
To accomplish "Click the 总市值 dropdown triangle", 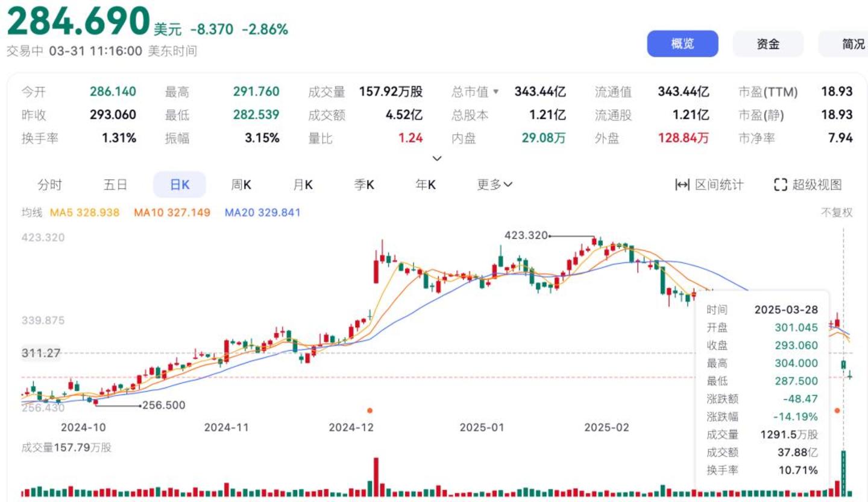I will coord(496,92).
